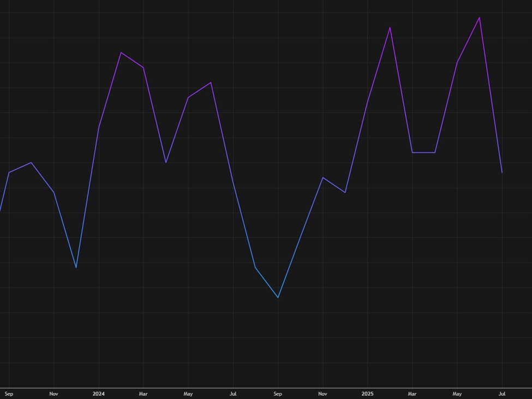Click the flat plateau segment above Mar 2025

click(423, 152)
